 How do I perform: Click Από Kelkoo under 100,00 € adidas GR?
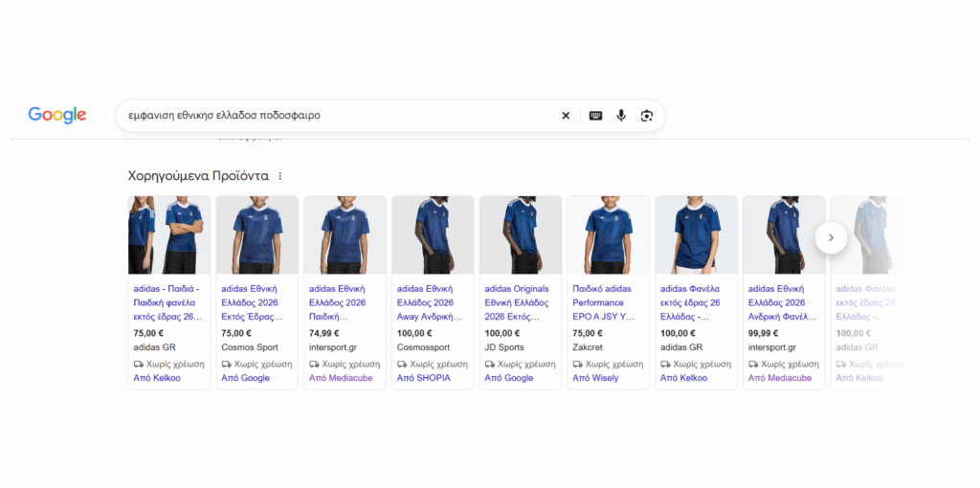[x=684, y=378]
